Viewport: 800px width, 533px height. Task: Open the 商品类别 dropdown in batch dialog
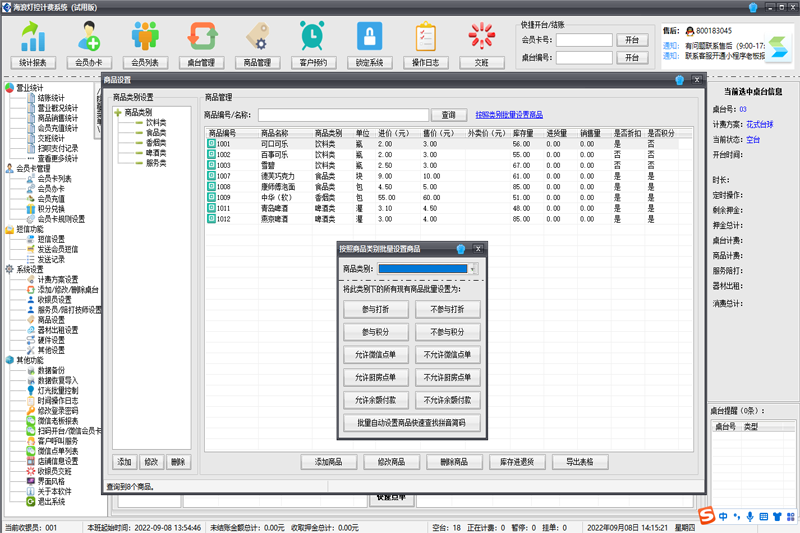pos(474,269)
